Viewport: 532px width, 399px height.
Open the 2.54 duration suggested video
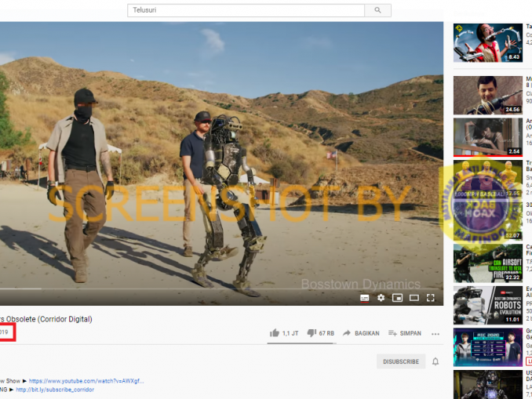(488, 137)
